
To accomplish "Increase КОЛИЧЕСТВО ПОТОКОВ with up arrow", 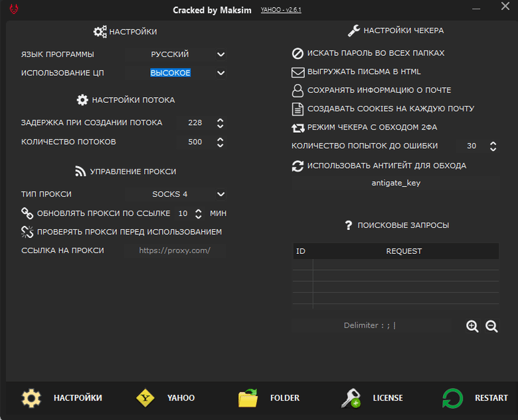I will click(x=220, y=140).
